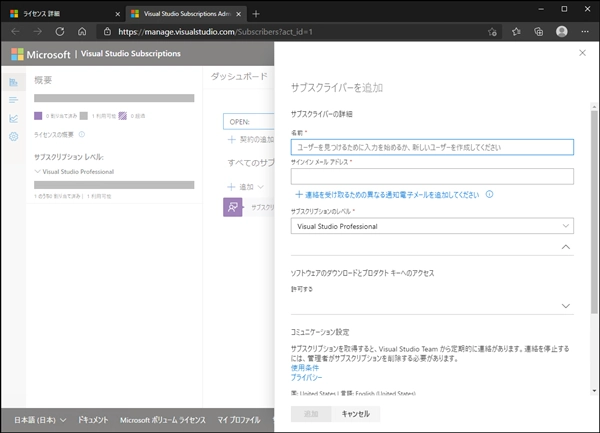Screen dimensions: 600x433
Task: Open the ダッシュボード heading tab
Action: tap(239, 77)
